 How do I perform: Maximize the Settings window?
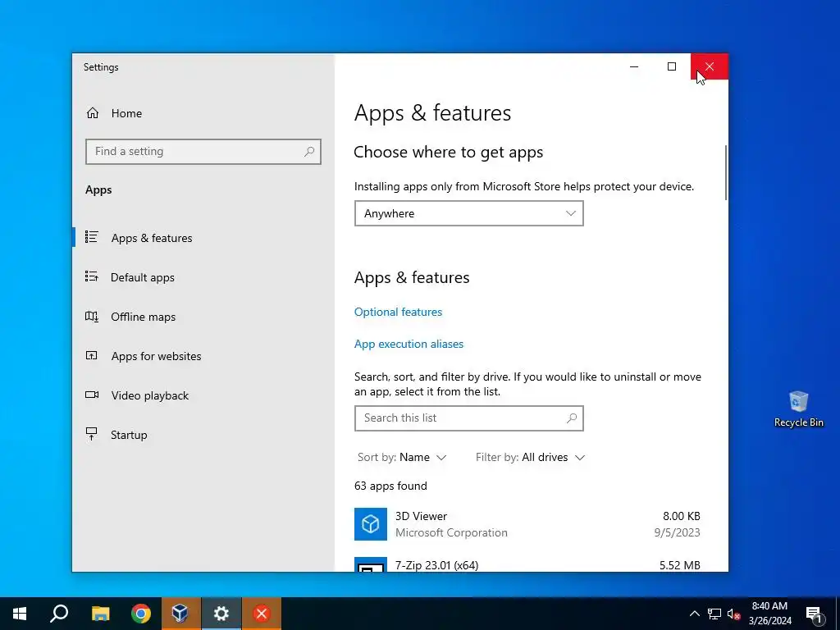point(672,66)
